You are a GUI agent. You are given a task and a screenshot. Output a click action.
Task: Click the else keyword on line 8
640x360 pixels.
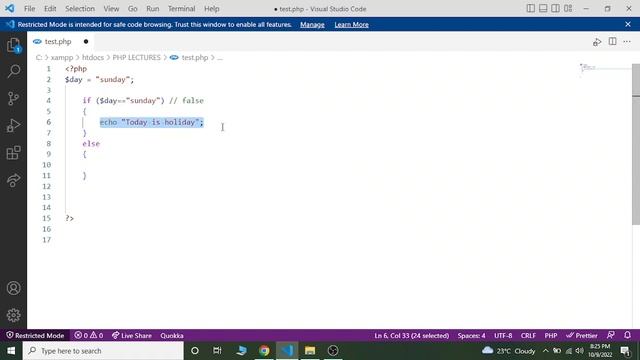tap(91, 144)
